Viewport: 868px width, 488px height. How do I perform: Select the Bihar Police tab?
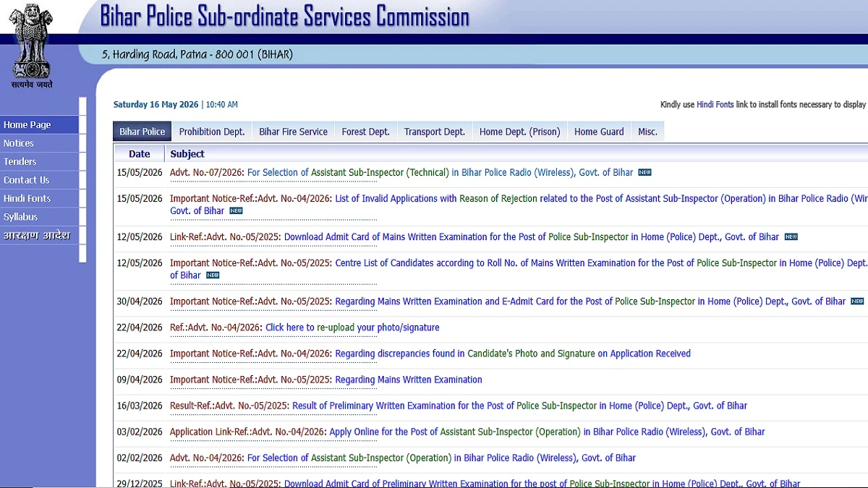[142, 132]
